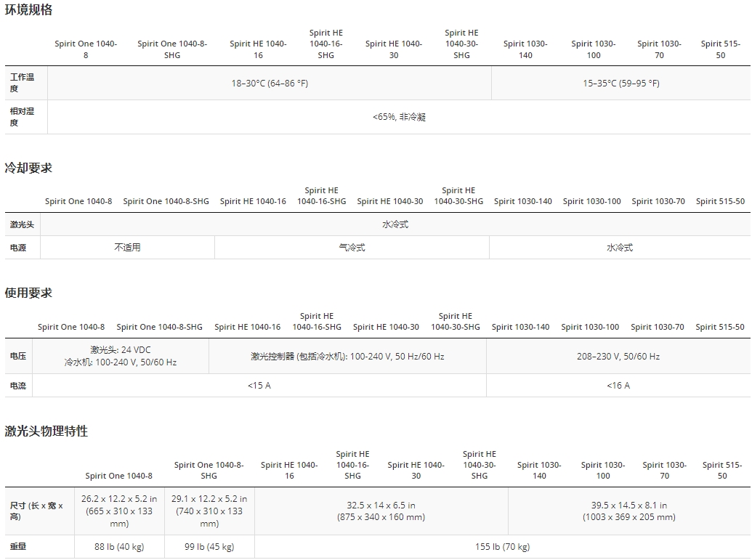752x560 pixels.
Task: Select the 激光控制器 100-240 V voltage cell
Action: click(347, 357)
